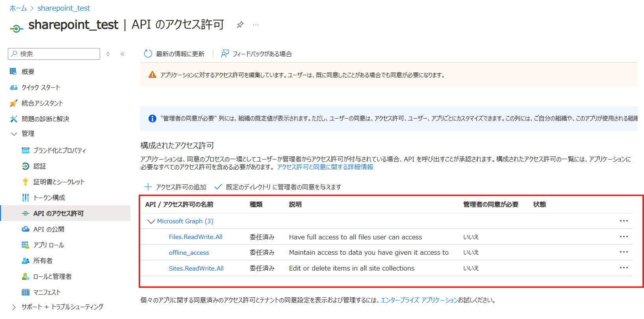
Task: Open the Files.ReadWrite.All permission link
Action: click(196, 237)
